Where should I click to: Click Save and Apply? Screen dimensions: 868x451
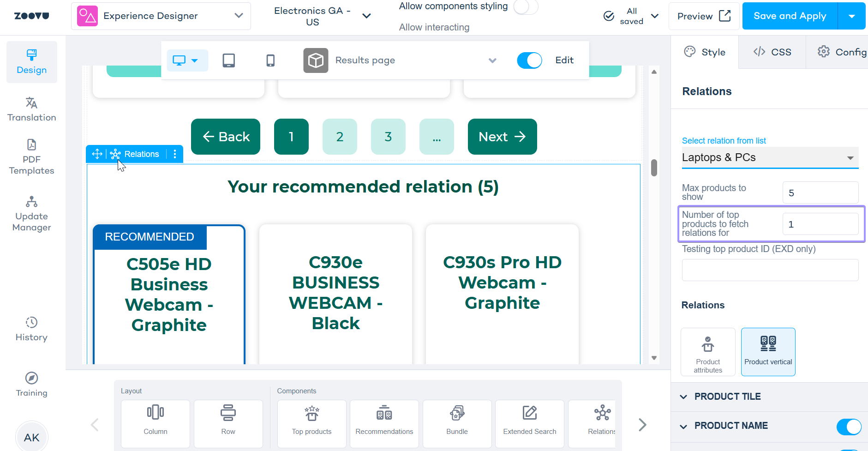coord(790,16)
